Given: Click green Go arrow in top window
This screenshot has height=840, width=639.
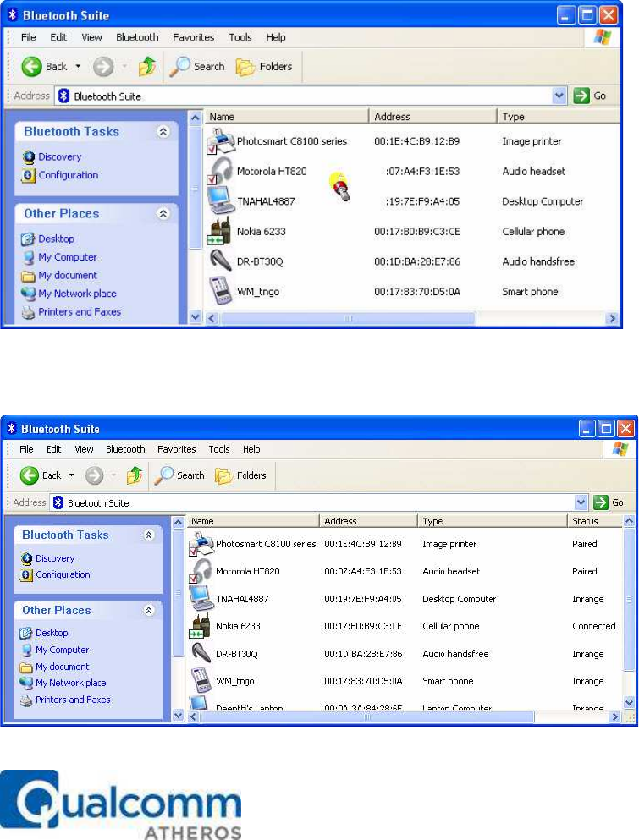Looking at the screenshot, I should pos(581,96).
